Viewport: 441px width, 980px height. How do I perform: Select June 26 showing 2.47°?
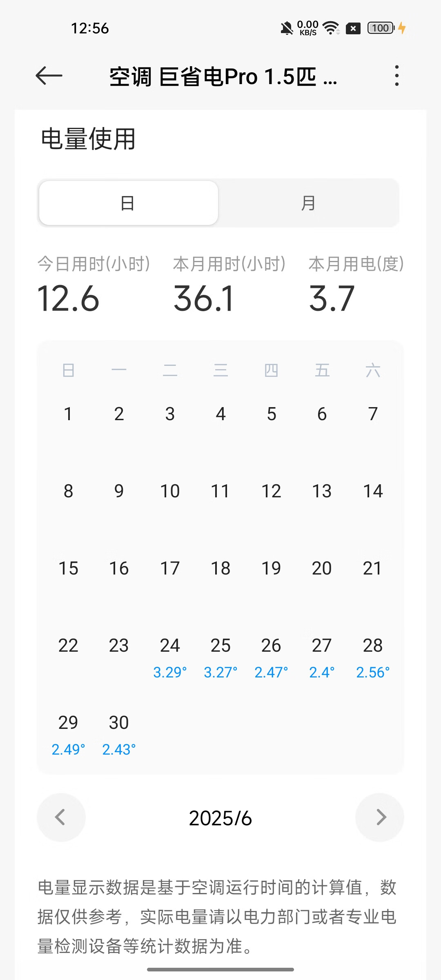tap(271, 657)
